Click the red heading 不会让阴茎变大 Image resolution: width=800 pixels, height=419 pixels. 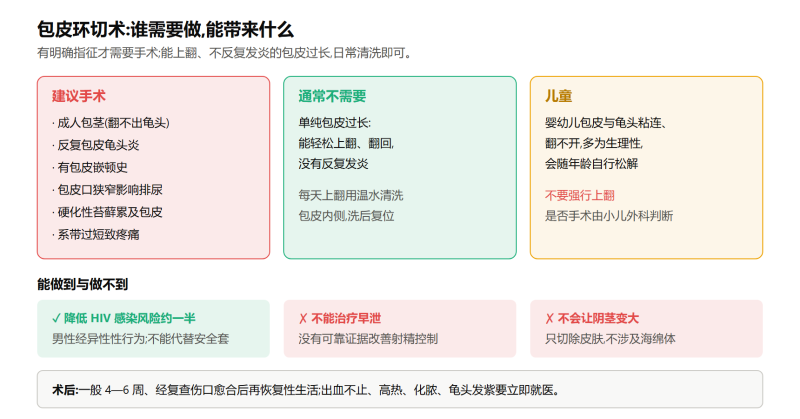tap(598, 318)
